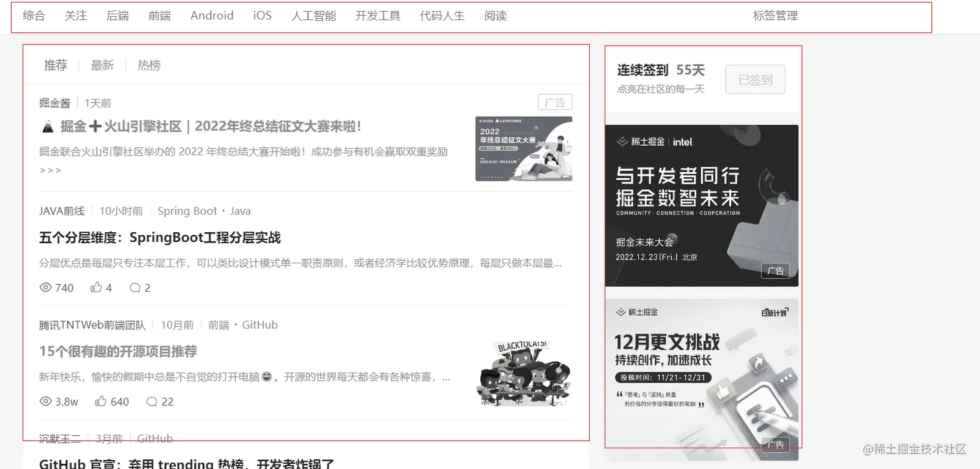Click the view eye icon showing 740
Screen dimensions: 980x469
[x=45, y=287]
